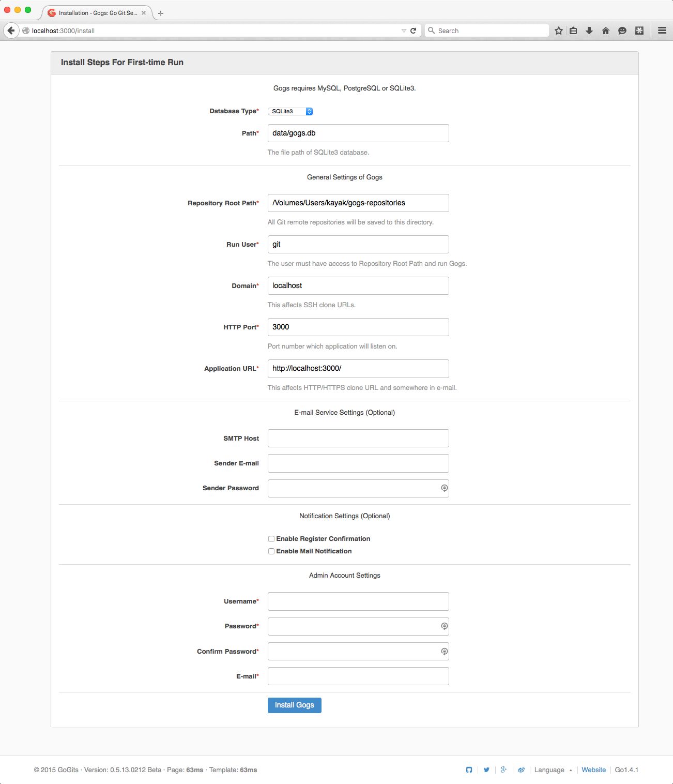
Task: Click the Go1.4.1 version text
Action: click(626, 770)
